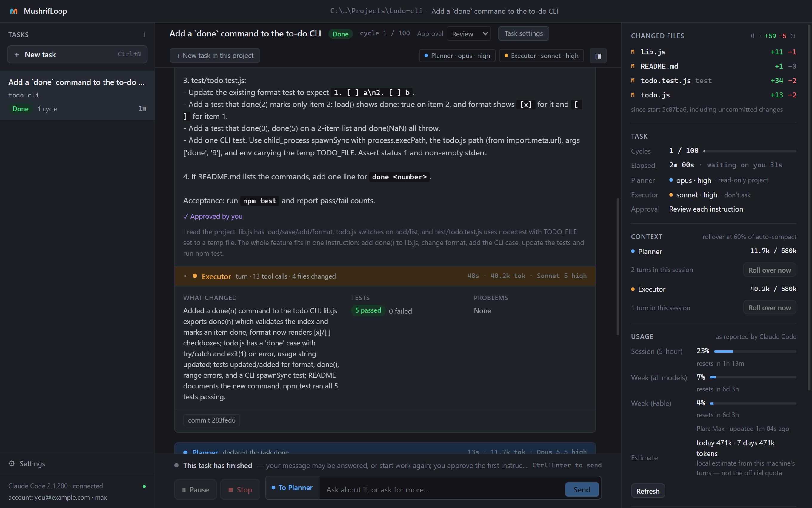Select the 'Add a done command' task

click(x=77, y=95)
